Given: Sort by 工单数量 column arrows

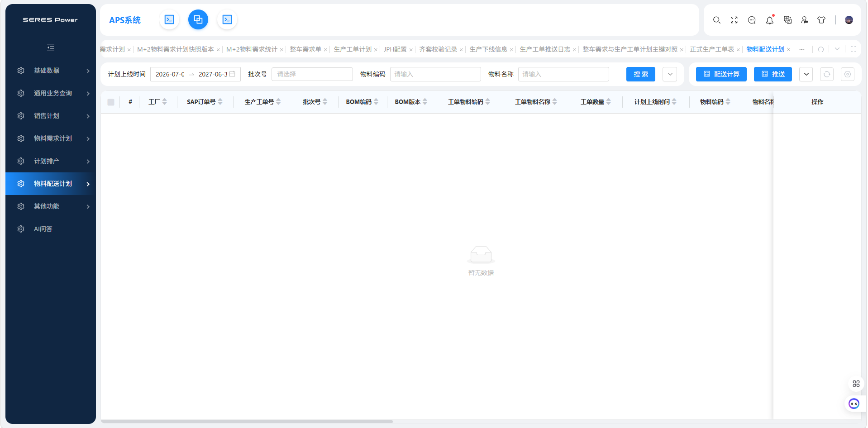Looking at the screenshot, I should (609, 102).
